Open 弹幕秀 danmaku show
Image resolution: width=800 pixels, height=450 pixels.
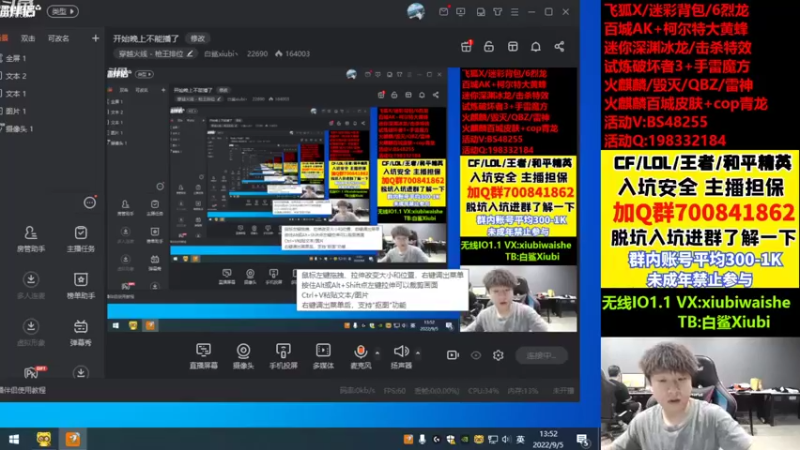pyautogui.click(x=81, y=333)
